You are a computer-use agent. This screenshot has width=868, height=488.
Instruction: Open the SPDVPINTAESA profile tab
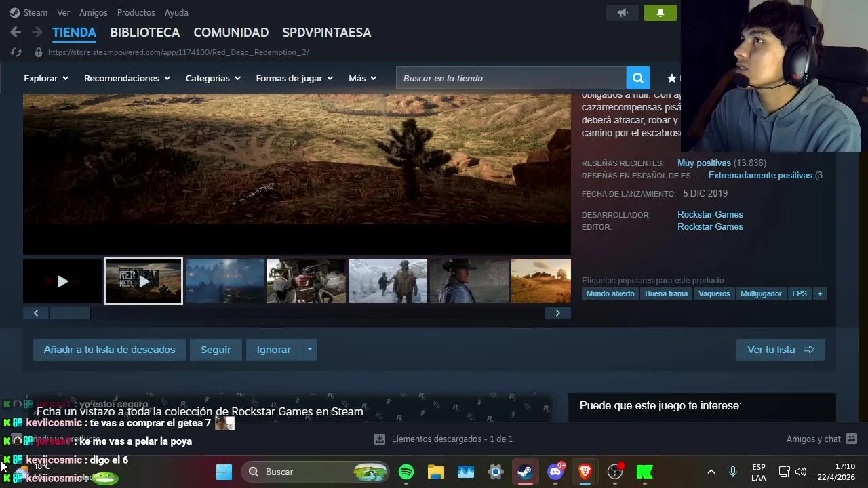[326, 32]
